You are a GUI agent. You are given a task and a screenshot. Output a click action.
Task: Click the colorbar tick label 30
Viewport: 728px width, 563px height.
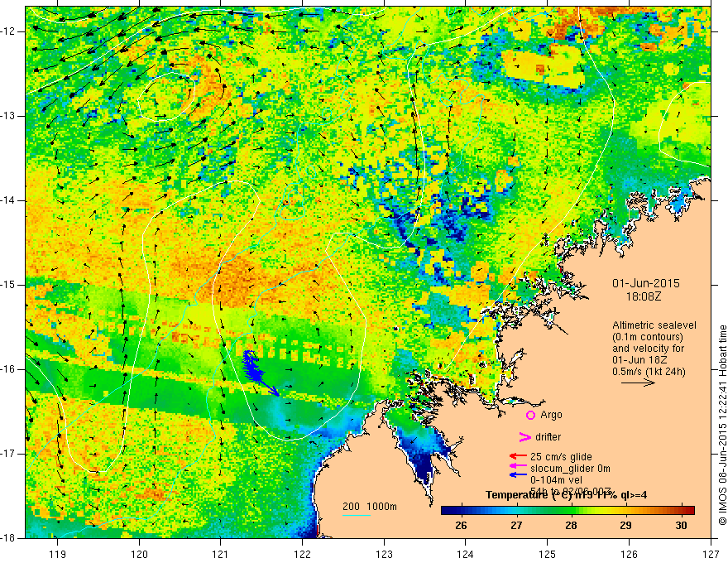click(681, 526)
